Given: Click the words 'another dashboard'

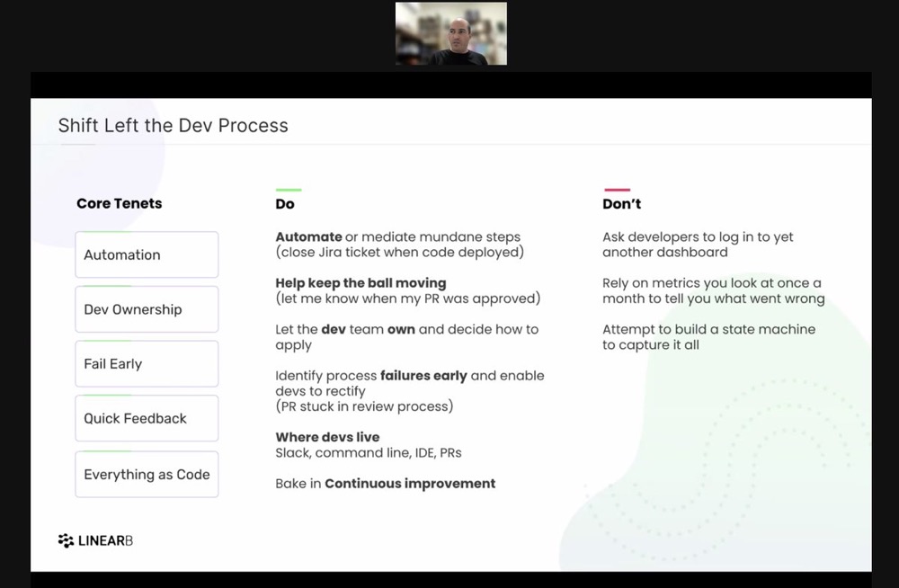Looking at the screenshot, I should click(x=665, y=253).
